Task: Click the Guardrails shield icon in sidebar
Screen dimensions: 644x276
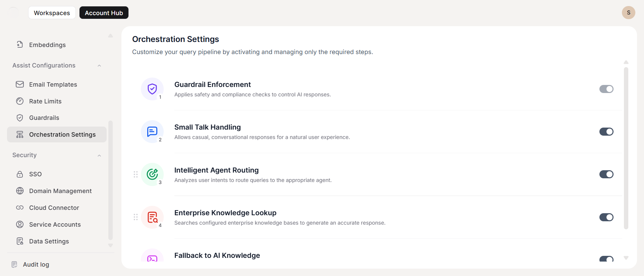Action: click(x=20, y=118)
